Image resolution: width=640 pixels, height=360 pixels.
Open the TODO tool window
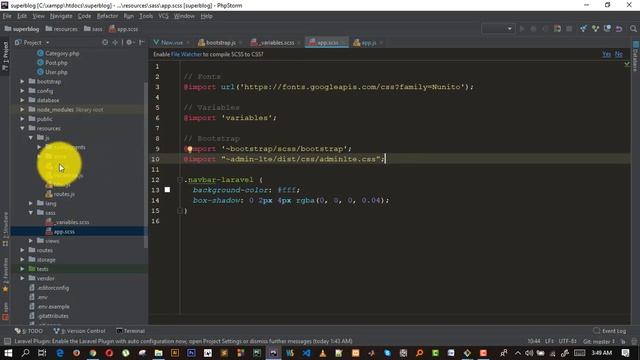pyautogui.click(x=29, y=331)
